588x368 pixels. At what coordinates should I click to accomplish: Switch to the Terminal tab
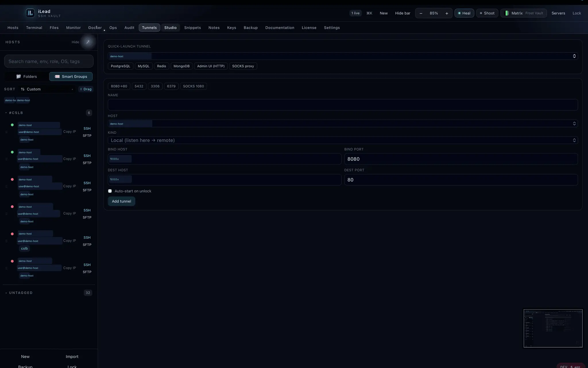pos(34,28)
